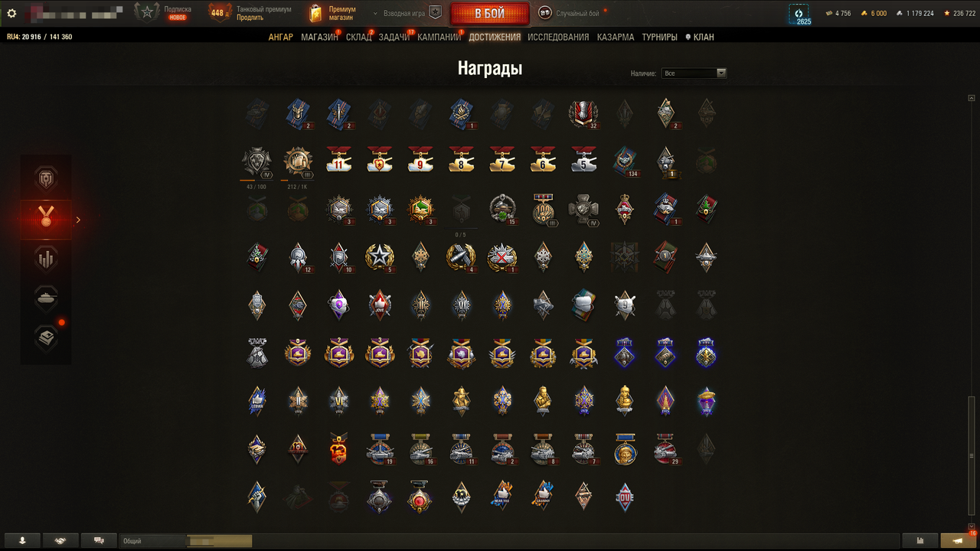Expand the awards sidebar chevron arrow

coord(78,220)
